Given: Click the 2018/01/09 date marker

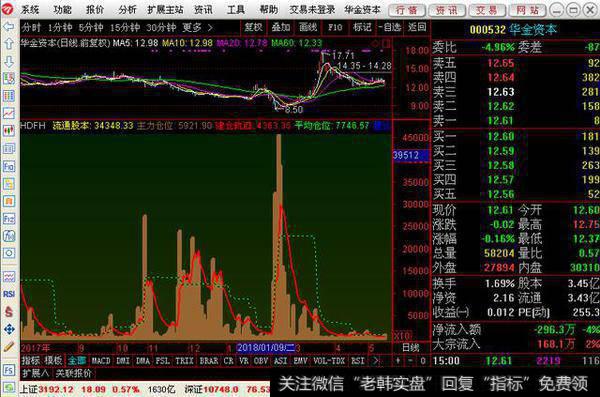Looking at the screenshot, I should [266, 348].
